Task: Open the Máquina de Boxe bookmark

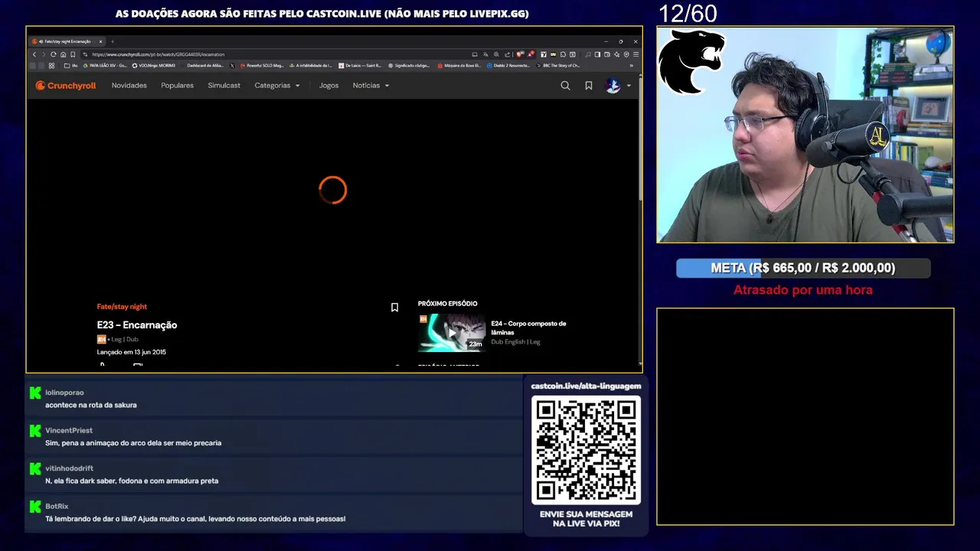Action: coord(459,66)
